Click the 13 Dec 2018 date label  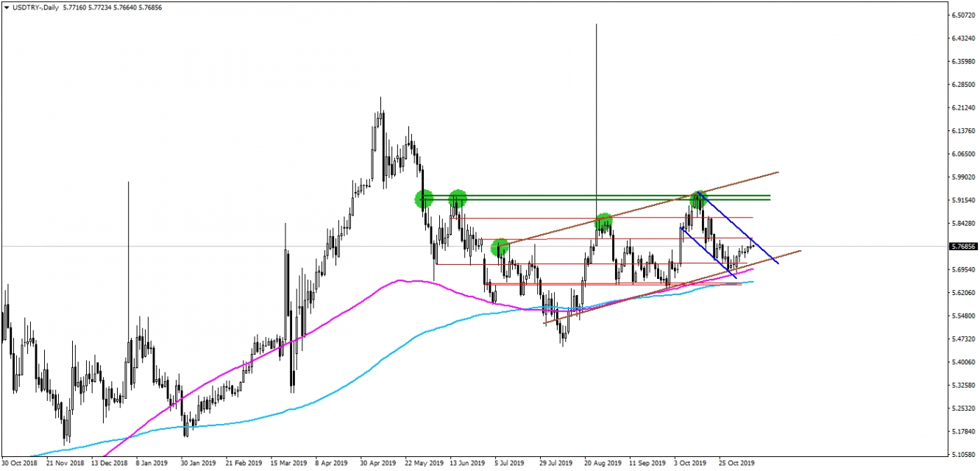click(108, 464)
